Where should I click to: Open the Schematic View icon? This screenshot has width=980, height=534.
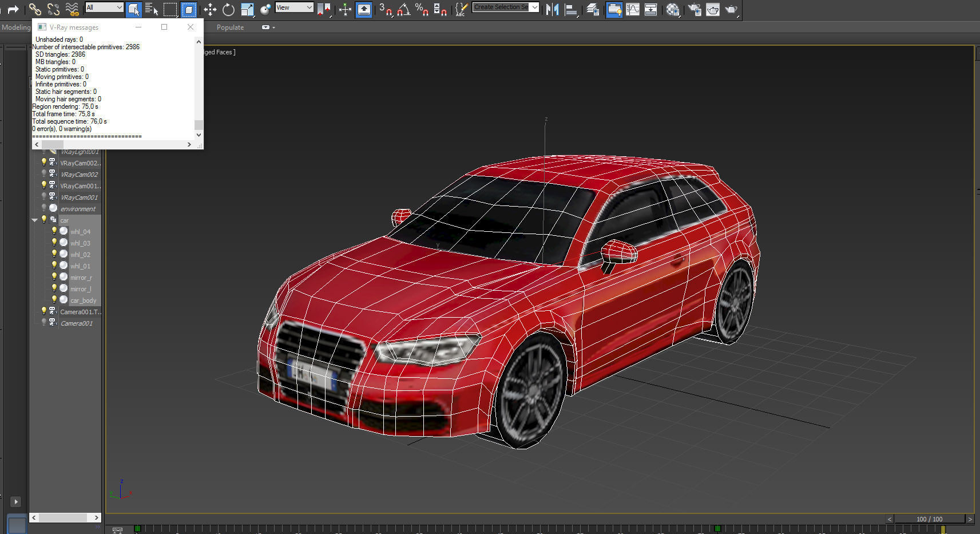click(651, 9)
